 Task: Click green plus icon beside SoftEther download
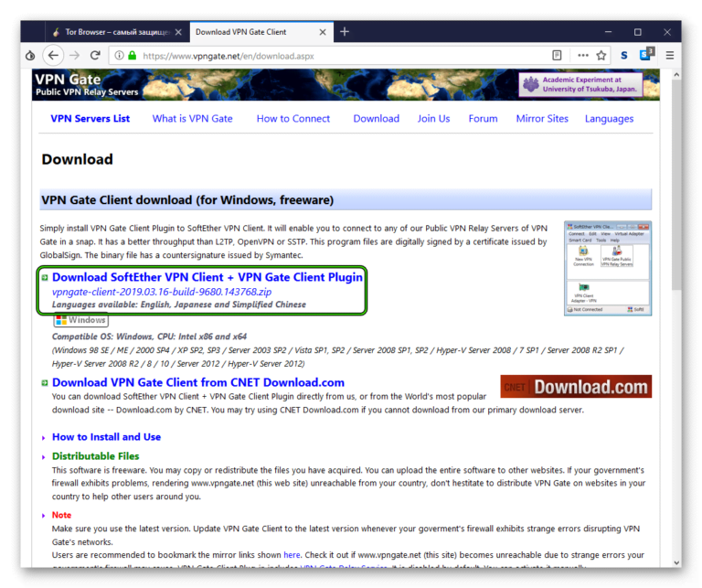[45, 278]
